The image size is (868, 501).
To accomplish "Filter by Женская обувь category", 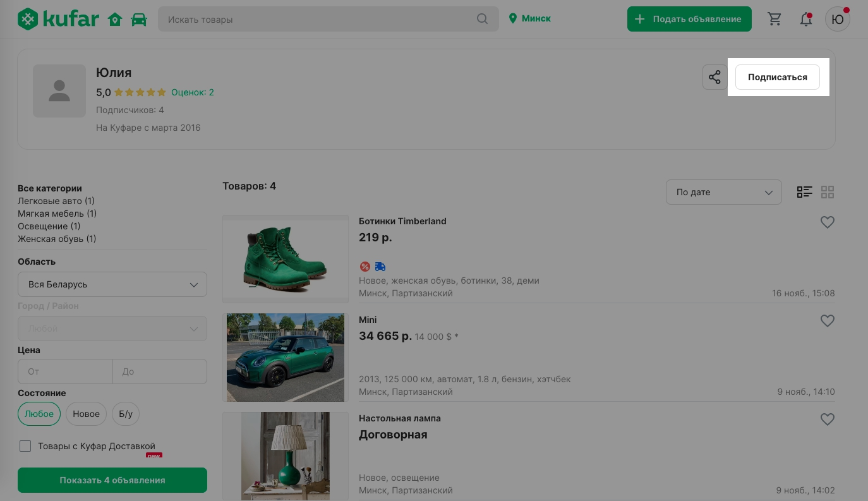I will pyautogui.click(x=57, y=239).
